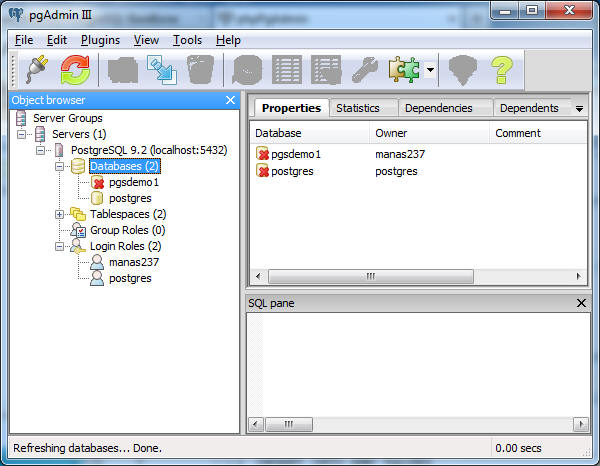
Task: Click the SQL pane scroll-right arrow
Action: (x=581, y=424)
